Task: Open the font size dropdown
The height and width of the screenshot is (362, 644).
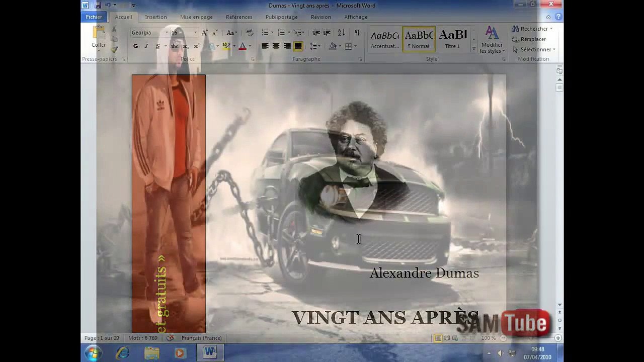Action: pos(195,33)
